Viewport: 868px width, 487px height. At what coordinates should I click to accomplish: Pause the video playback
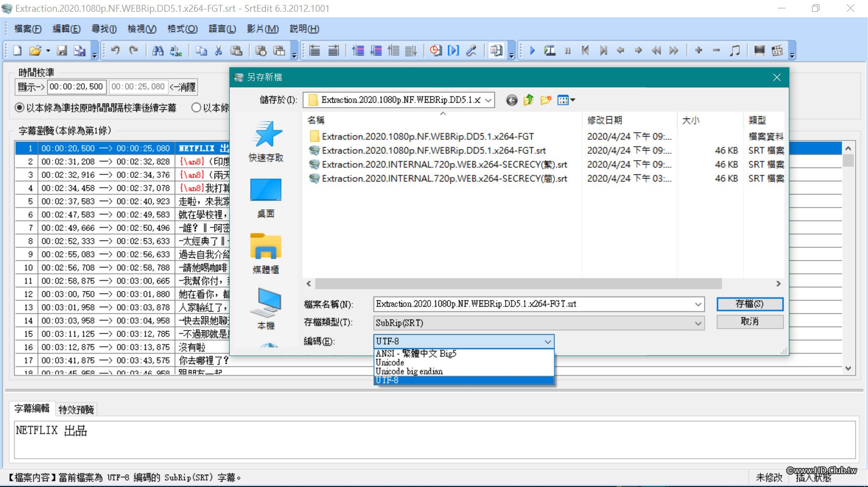click(568, 51)
